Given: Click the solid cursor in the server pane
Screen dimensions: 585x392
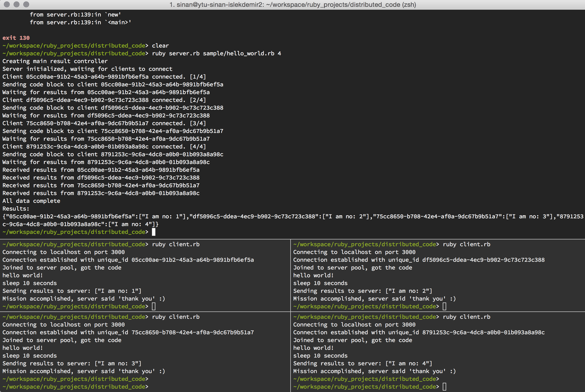Looking at the screenshot, I should click(x=154, y=232).
